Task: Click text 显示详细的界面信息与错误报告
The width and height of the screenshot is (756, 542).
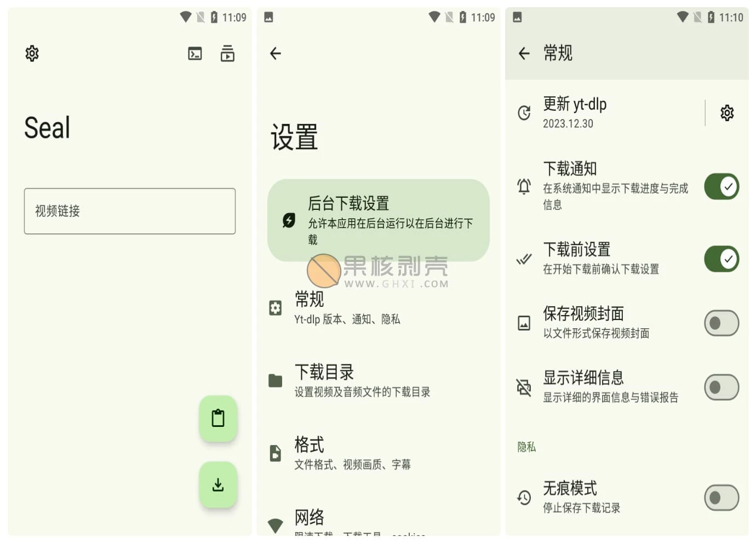Action: (611, 397)
